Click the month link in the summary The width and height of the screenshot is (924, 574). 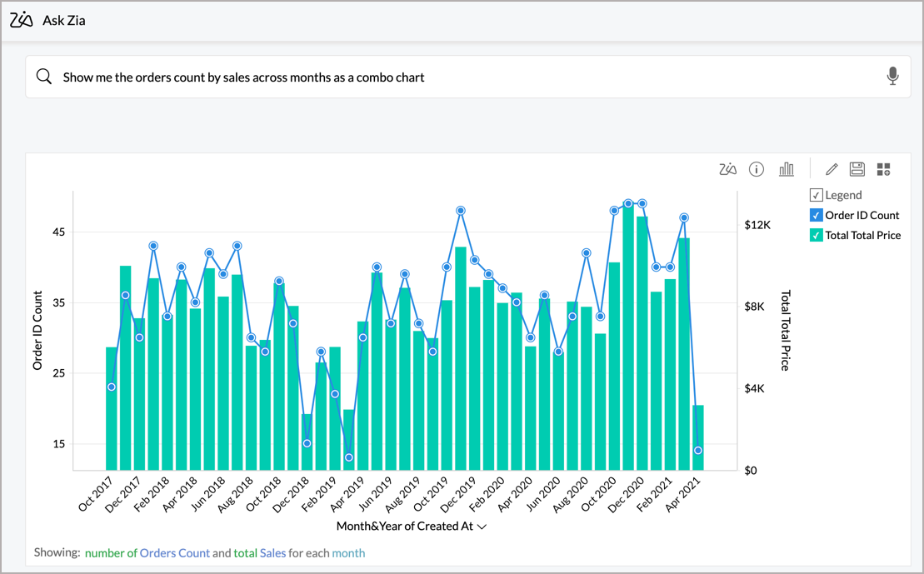(x=348, y=552)
